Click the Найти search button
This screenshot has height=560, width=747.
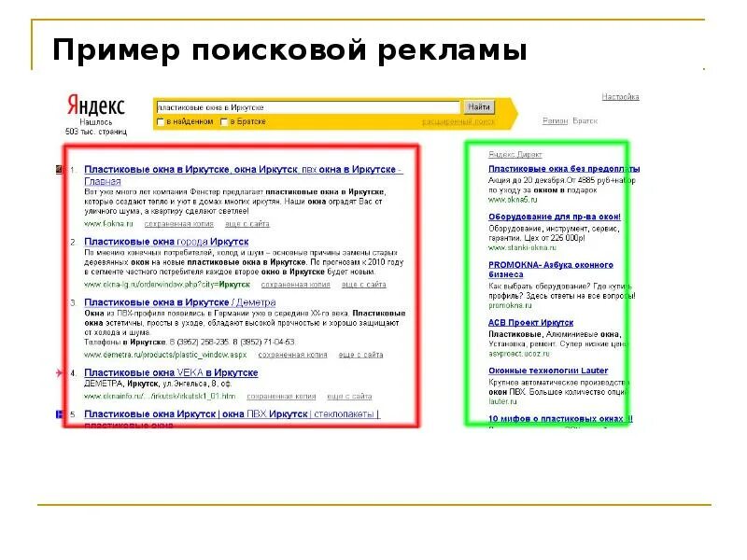coord(479,106)
